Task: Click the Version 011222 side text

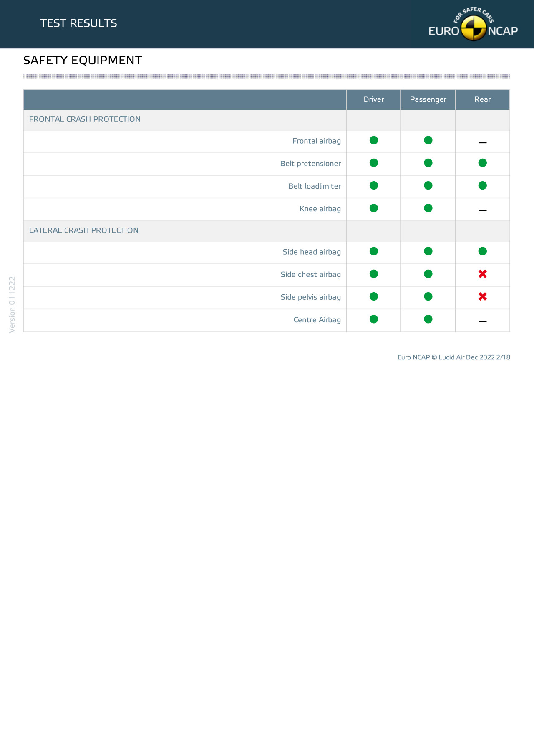Action: pos(12,305)
